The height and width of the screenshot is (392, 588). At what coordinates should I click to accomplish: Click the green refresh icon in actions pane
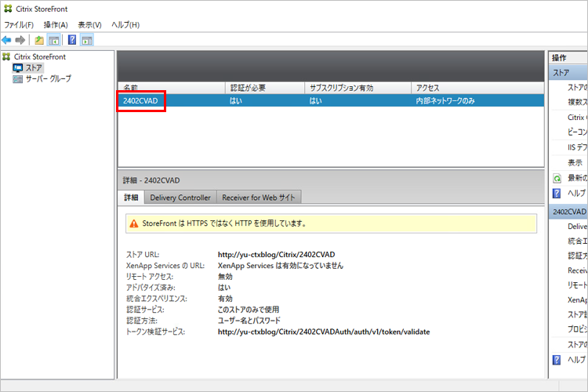coord(557,178)
